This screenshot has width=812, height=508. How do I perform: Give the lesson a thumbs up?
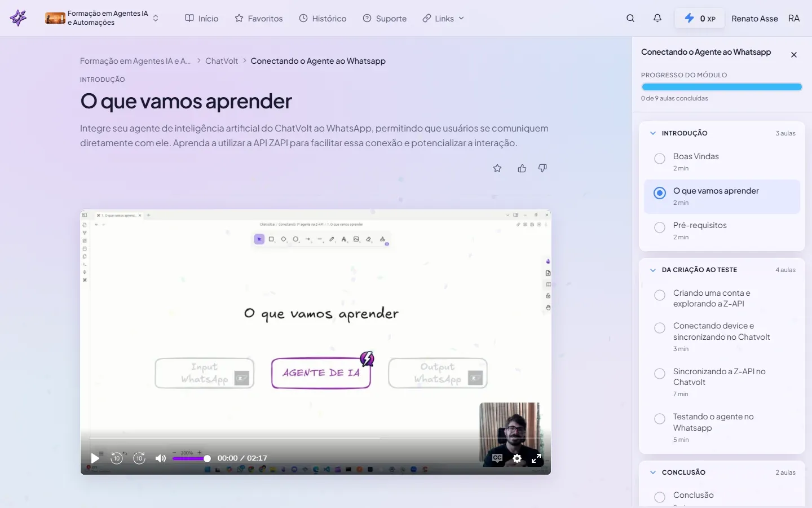point(522,168)
